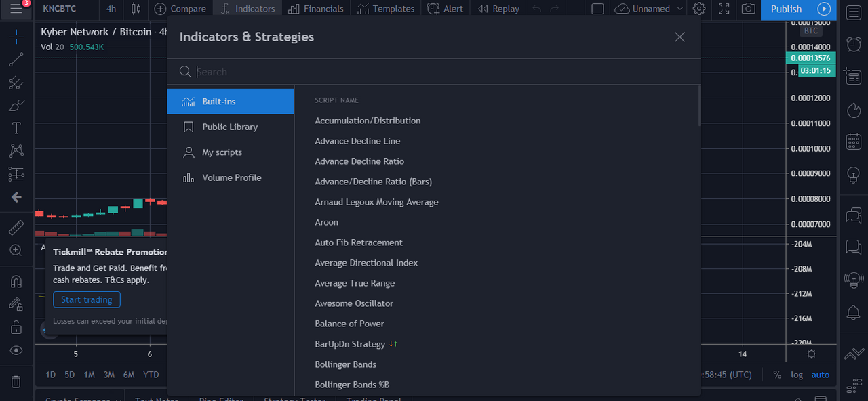Select the text annotation tool
Screen dimensions: 868x401
click(16, 128)
